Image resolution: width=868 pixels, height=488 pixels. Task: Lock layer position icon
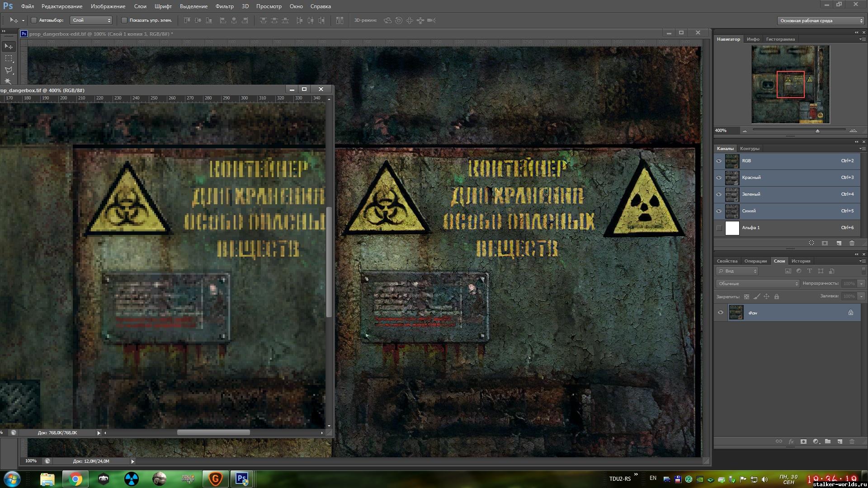766,297
